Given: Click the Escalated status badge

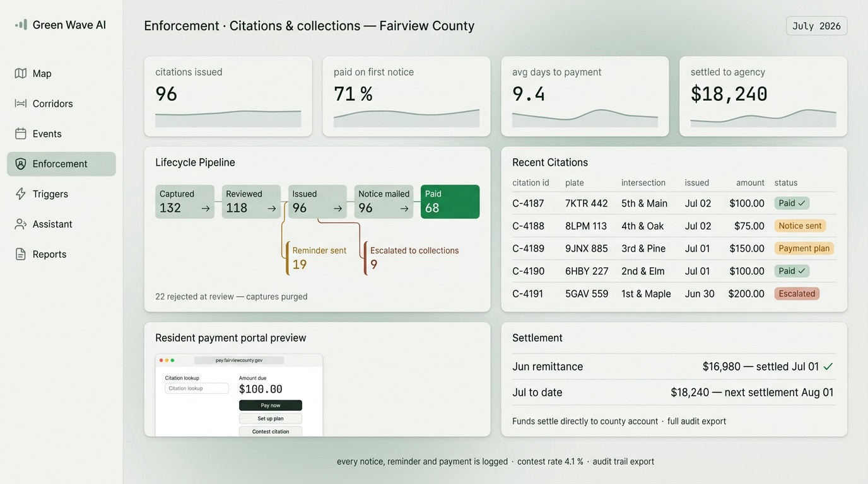Looking at the screenshot, I should tap(797, 294).
